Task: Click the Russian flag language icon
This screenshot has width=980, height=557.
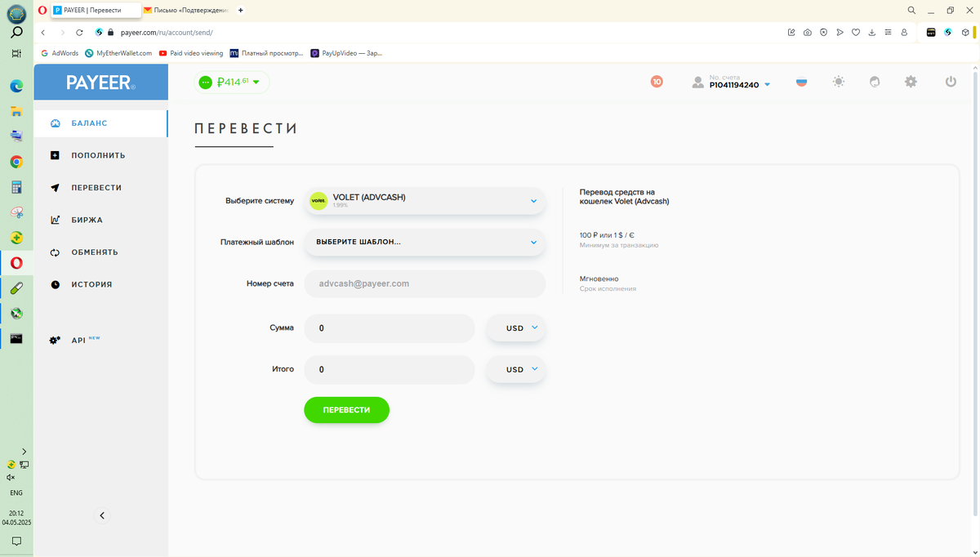Action: click(x=801, y=82)
